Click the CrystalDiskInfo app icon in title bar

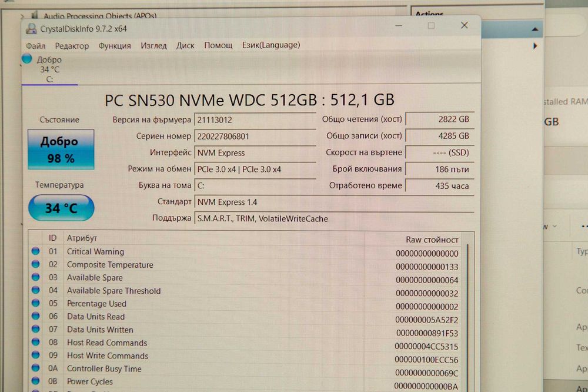pyautogui.click(x=31, y=29)
